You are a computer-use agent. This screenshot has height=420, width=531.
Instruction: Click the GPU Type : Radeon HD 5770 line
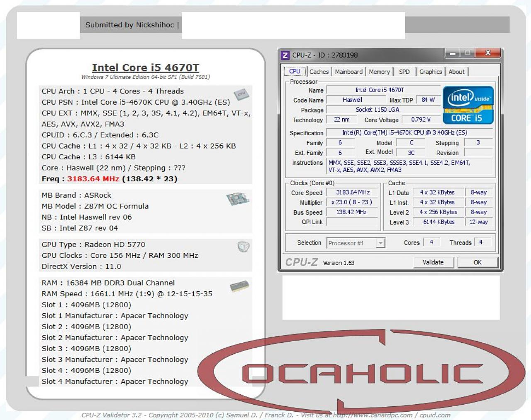[93, 245]
